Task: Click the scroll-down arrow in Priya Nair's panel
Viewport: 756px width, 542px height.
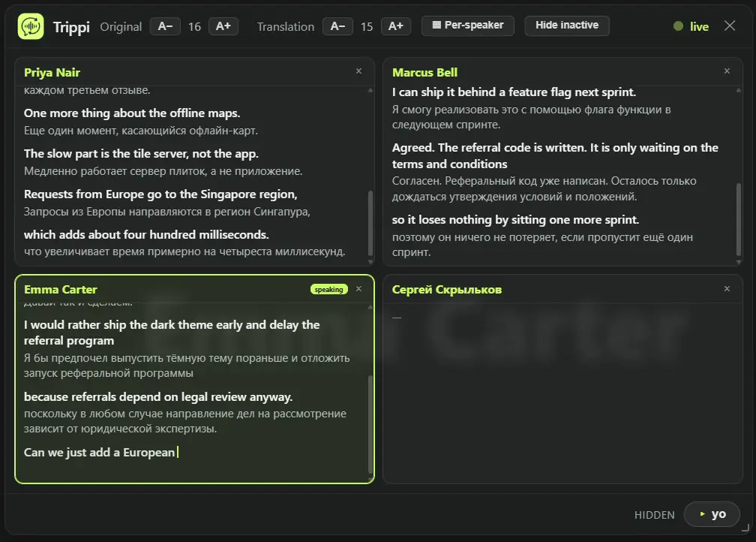Action: pos(370,261)
